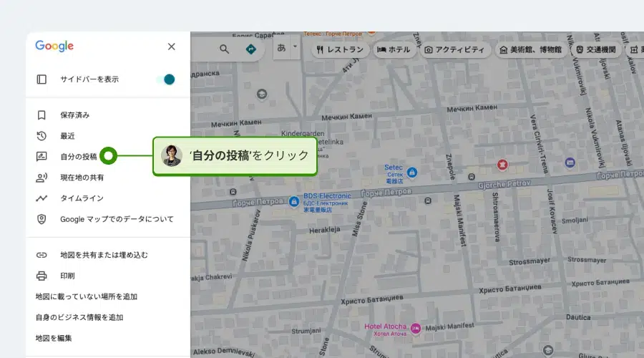
Task: Click the data shield icon
Action: coord(42,219)
